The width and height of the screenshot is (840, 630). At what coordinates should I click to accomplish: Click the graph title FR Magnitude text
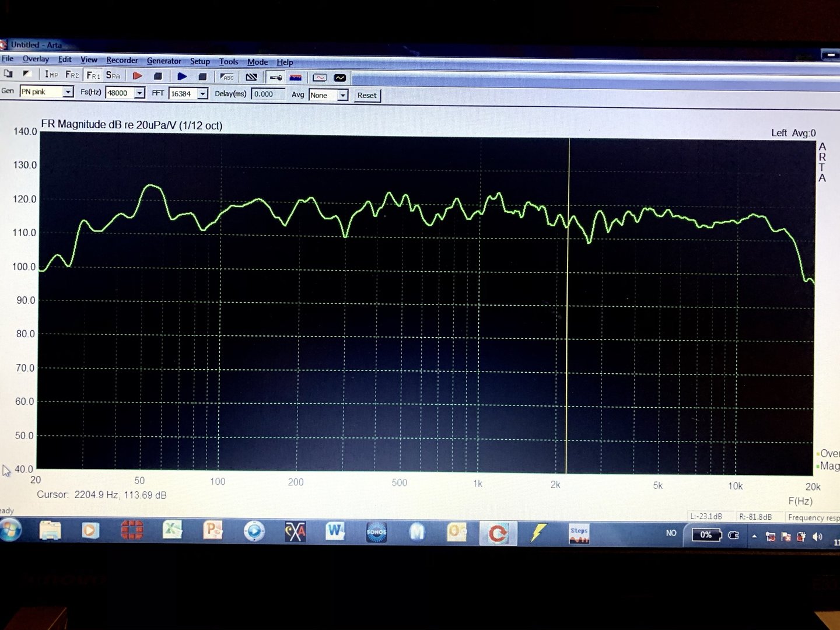pos(132,125)
